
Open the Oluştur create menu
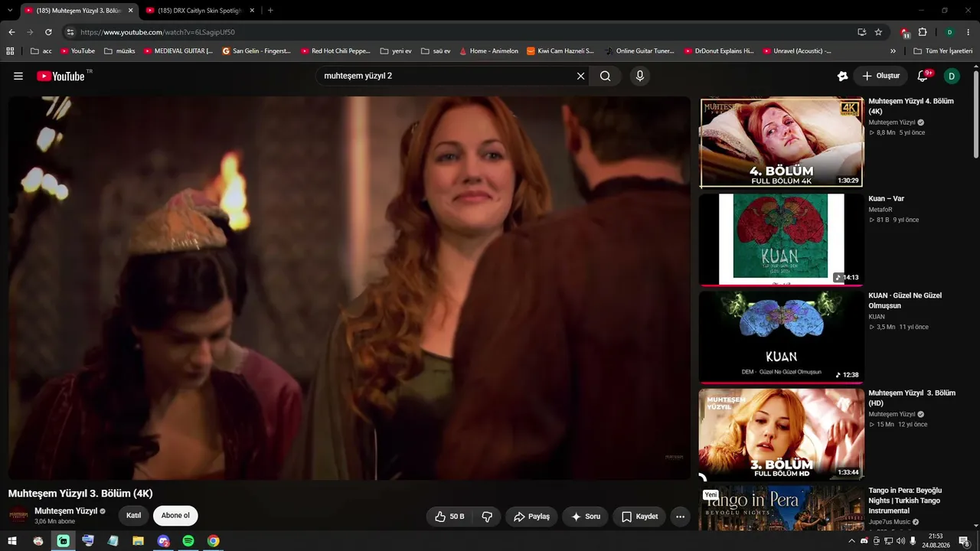tap(880, 76)
